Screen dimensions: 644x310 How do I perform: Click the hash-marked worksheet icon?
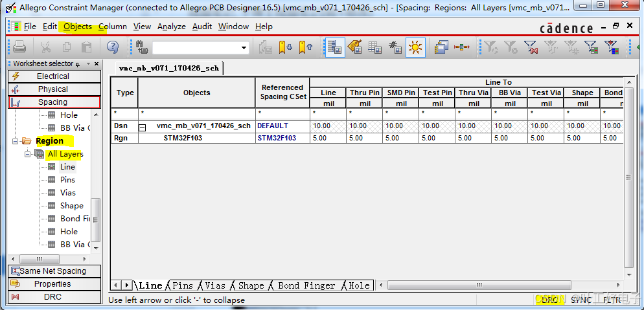point(395,47)
